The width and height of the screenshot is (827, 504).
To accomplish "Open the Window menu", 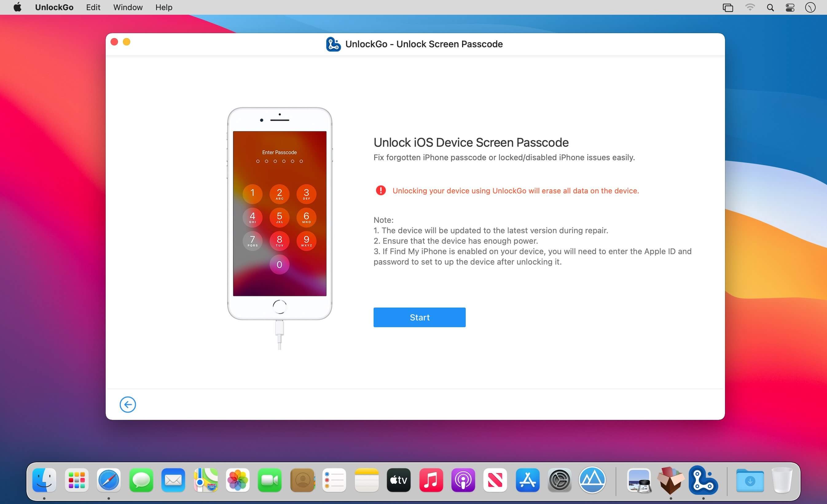I will 127,7.
